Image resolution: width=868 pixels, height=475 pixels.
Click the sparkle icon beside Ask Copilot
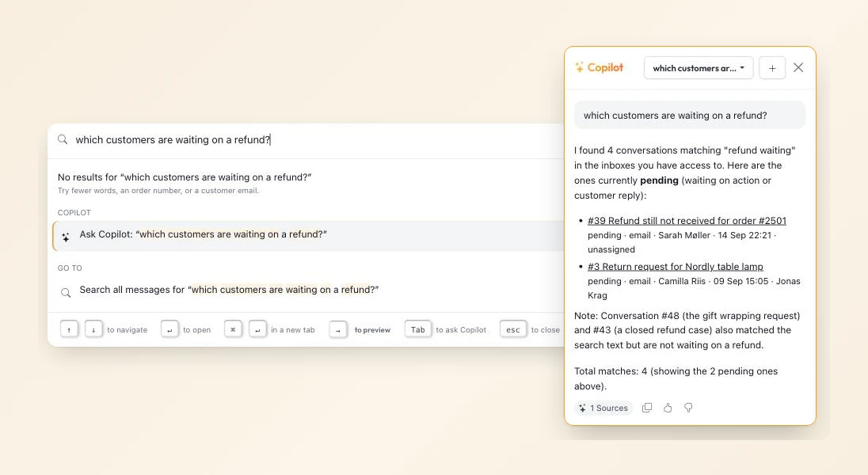(65, 237)
